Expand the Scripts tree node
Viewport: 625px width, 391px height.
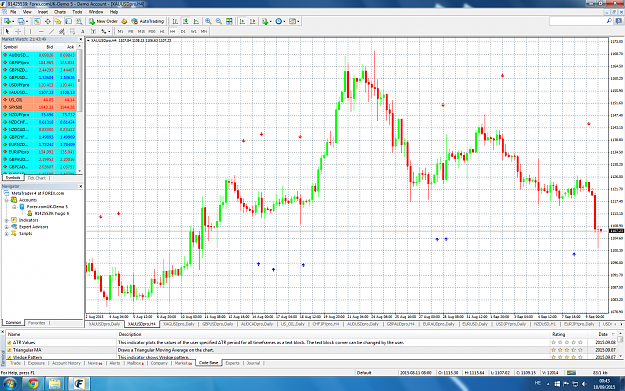[6, 234]
